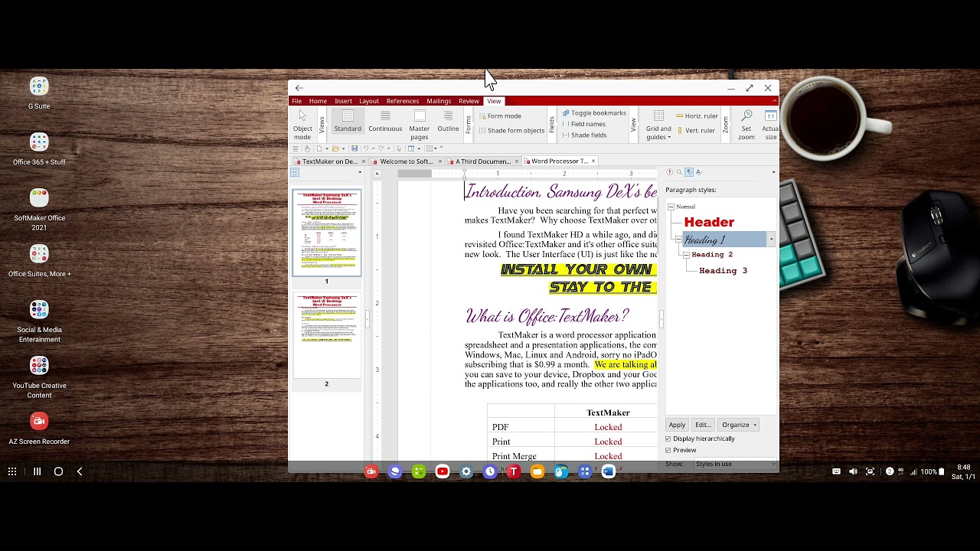Collapse the Heading 1 tree node

[x=678, y=240]
